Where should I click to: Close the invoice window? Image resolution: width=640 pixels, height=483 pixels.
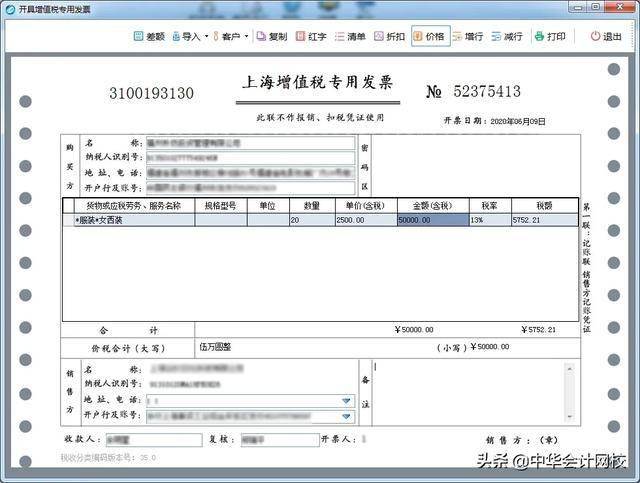click(620, 7)
